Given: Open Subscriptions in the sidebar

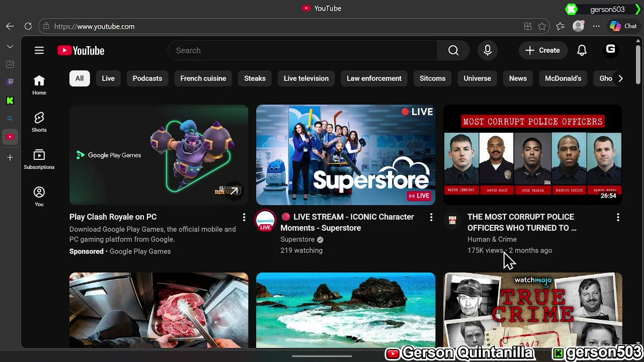Looking at the screenshot, I should [39, 159].
